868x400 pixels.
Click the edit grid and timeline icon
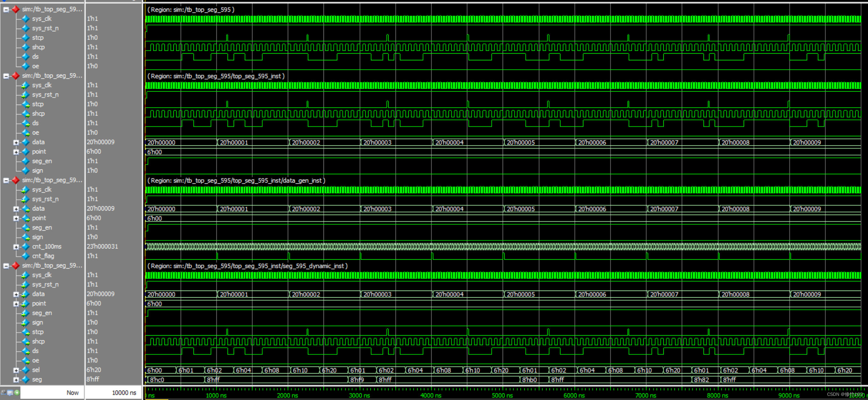tap(10, 393)
